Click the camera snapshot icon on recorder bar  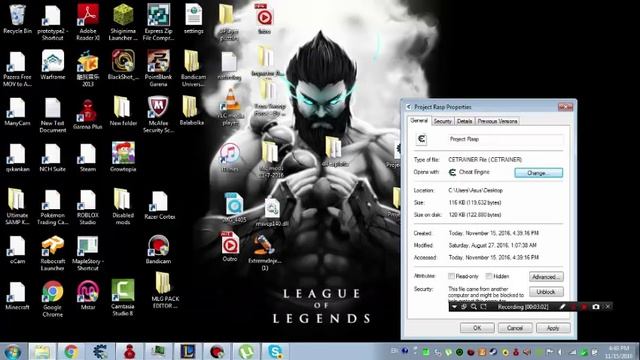(596, 307)
